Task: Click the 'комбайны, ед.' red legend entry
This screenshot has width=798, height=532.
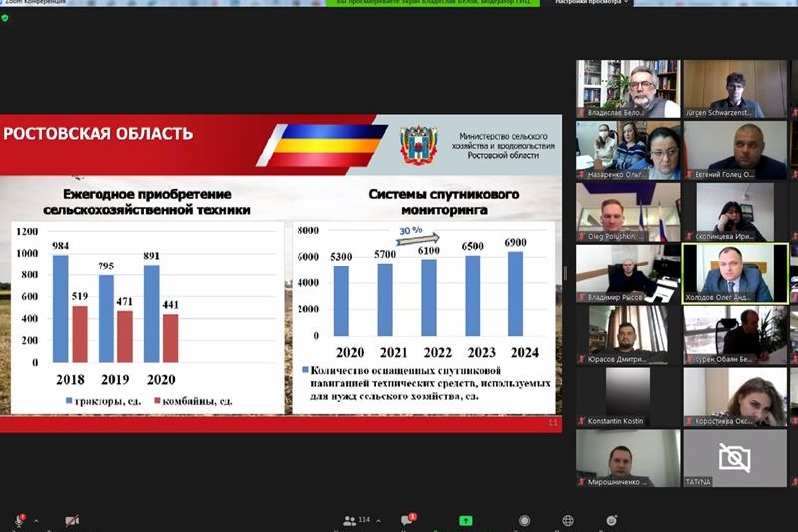Action: click(x=193, y=401)
